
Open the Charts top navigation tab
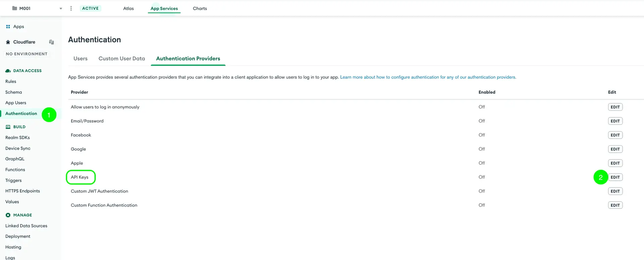tap(200, 8)
